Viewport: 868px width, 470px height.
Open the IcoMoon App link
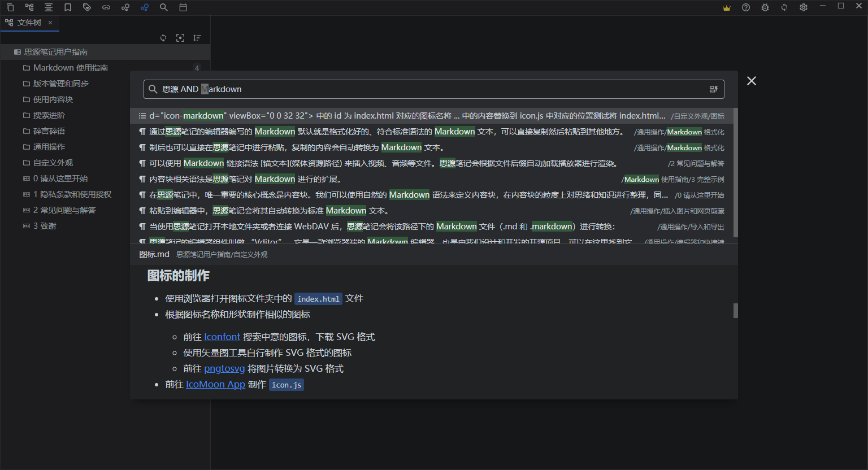coord(215,384)
